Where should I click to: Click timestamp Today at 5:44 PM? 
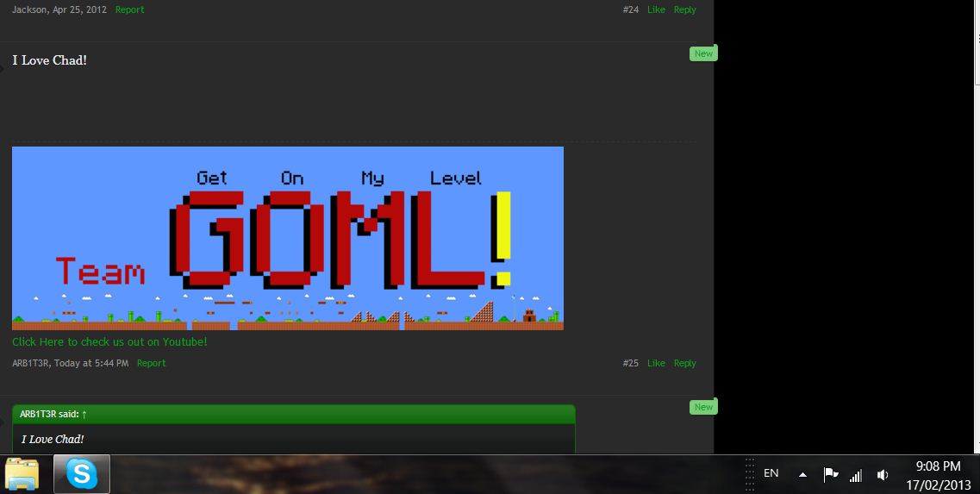91,363
